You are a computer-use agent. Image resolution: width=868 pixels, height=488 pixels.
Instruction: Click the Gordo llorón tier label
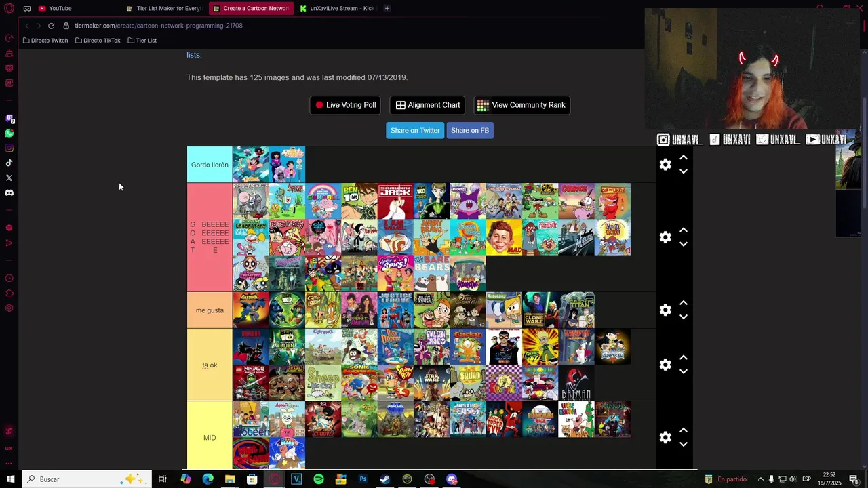210,165
